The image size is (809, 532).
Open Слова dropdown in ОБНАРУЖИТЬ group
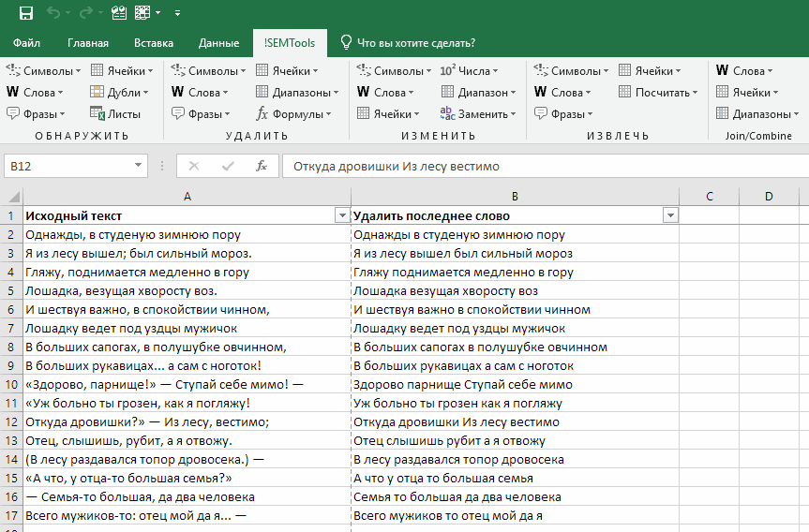tap(35, 93)
